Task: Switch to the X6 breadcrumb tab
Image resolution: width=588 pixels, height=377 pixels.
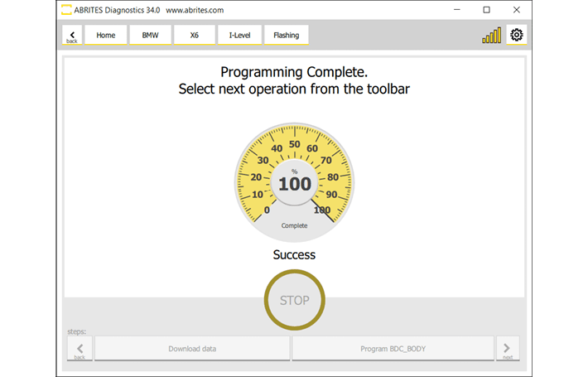Action: [194, 36]
